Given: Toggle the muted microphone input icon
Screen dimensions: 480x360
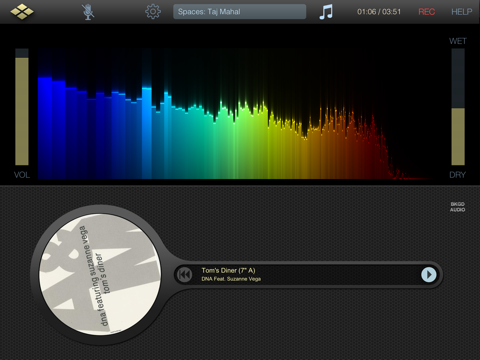Looking at the screenshot, I should pyautogui.click(x=88, y=12).
